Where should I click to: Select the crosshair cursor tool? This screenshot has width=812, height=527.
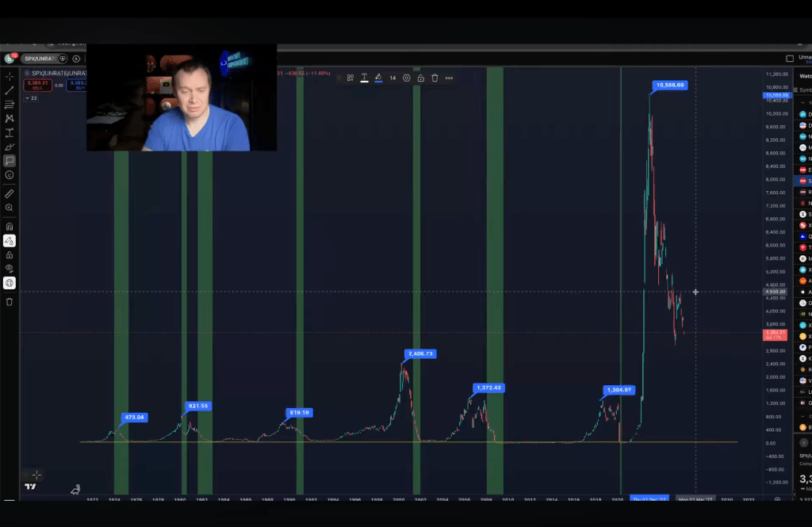click(x=10, y=77)
